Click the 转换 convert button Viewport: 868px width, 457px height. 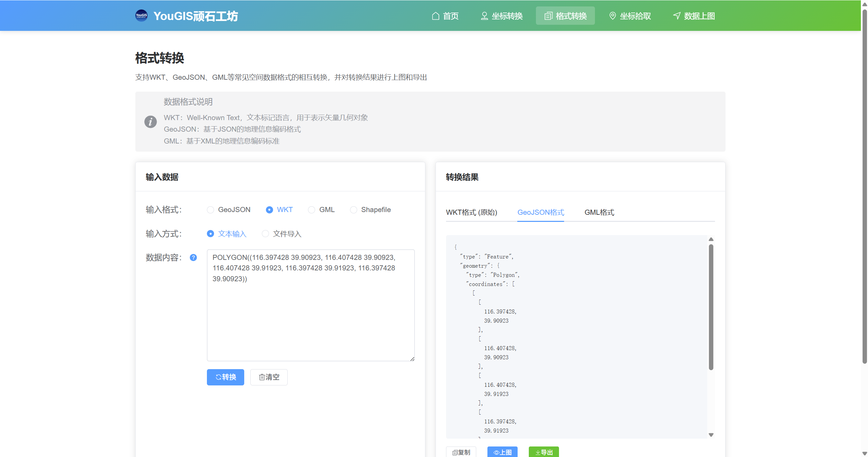[x=225, y=377]
